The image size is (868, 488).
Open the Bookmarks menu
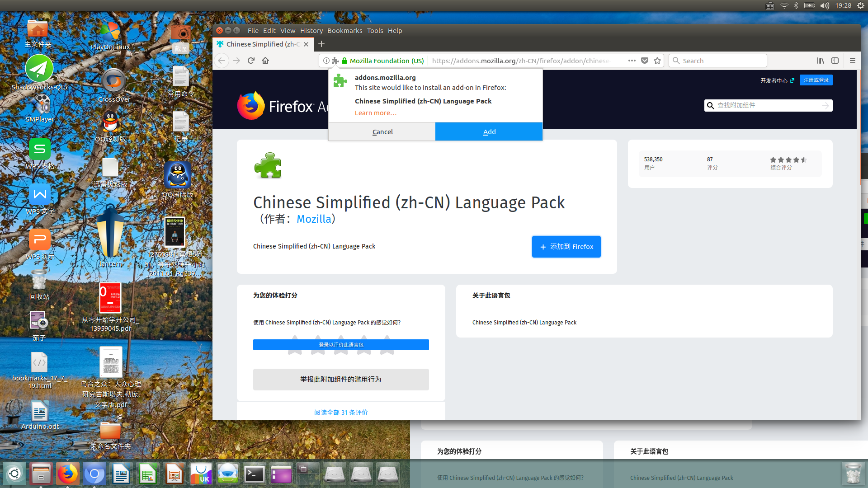(x=345, y=31)
